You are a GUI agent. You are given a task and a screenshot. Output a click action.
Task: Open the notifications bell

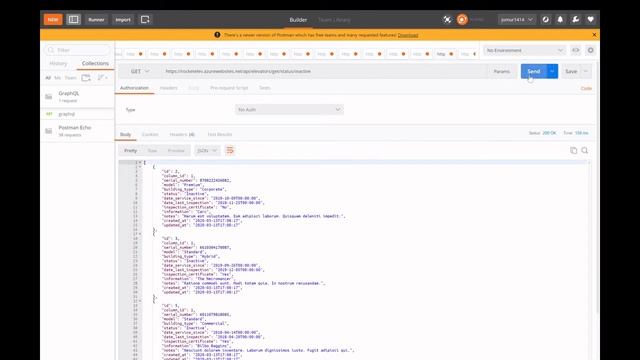click(560, 20)
